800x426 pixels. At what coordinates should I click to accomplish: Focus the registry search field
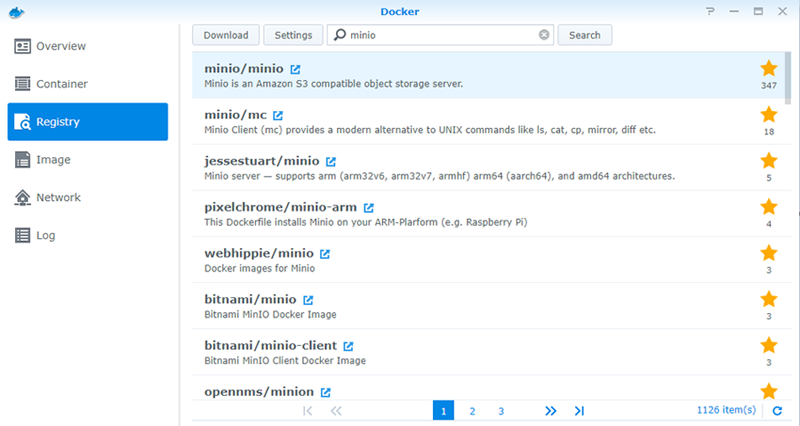coord(440,35)
